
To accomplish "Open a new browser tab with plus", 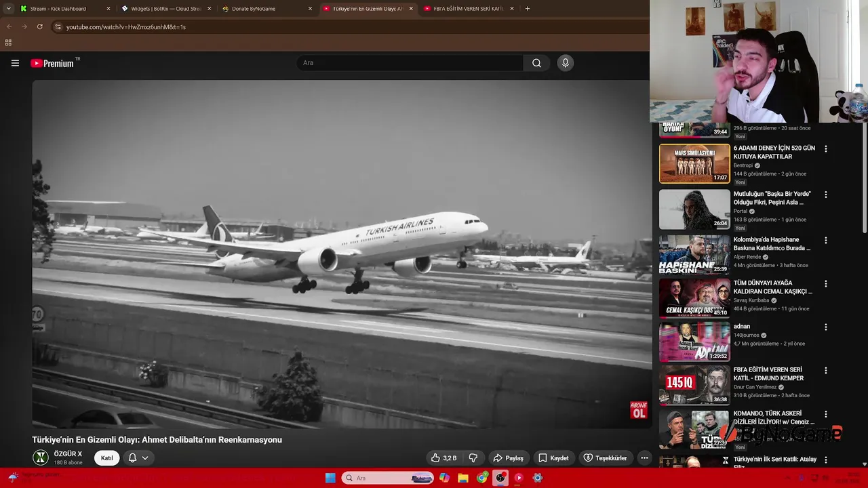I will point(528,9).
